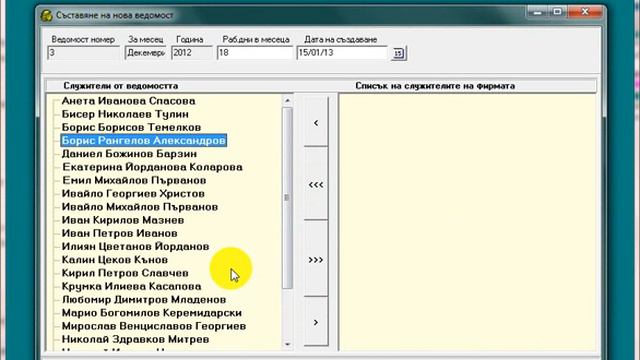Select Ивайло Михайлов Първанов
This screenshot has height=360, width=640.
click(140, 207)
